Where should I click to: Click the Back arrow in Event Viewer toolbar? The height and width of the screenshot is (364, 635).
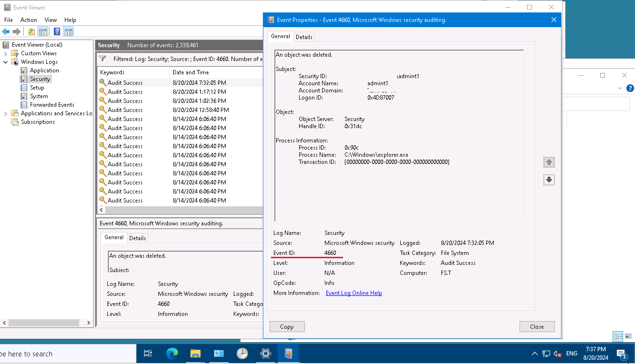(x=6, y=32)
